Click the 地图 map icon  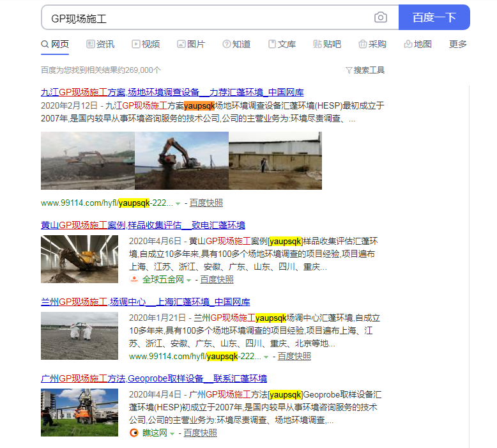point(408,44)
